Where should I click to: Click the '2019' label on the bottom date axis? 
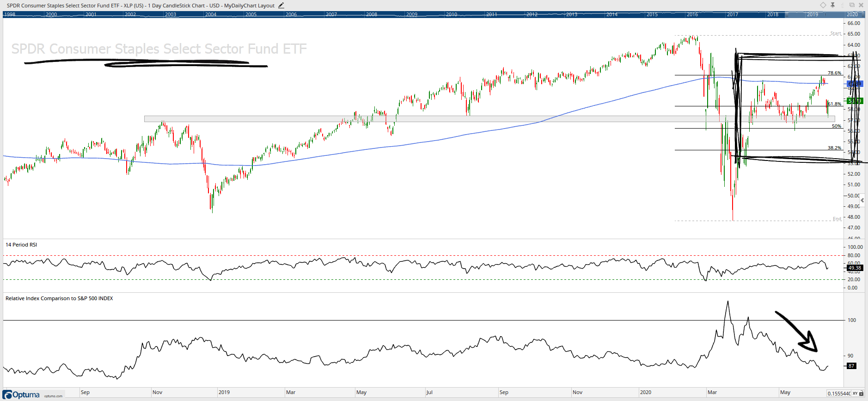(x=224, y=392)
